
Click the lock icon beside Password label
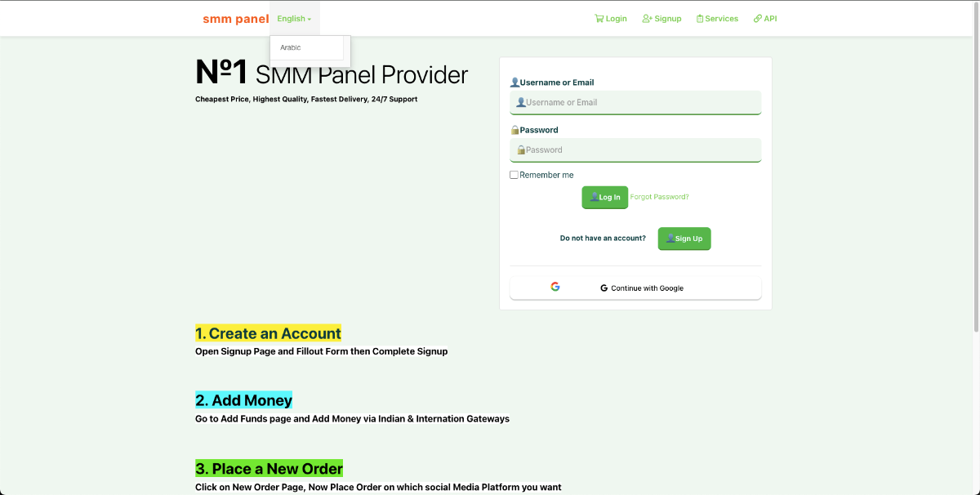point(514,130)
